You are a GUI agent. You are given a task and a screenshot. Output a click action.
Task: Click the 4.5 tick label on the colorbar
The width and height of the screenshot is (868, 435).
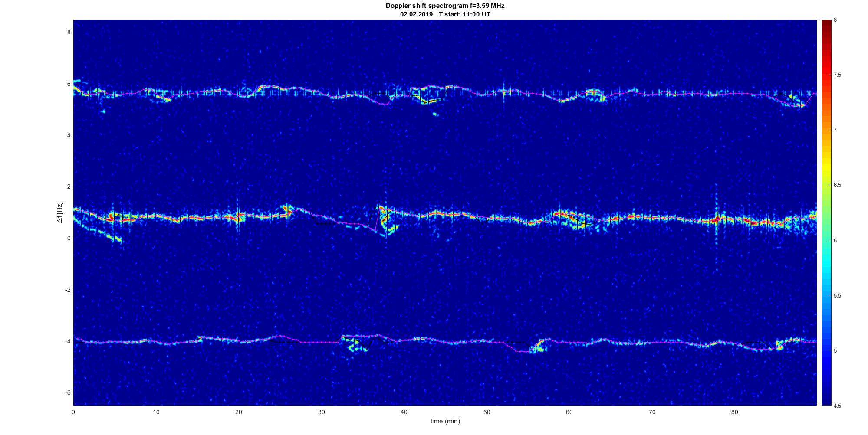(x=837, y=406)
